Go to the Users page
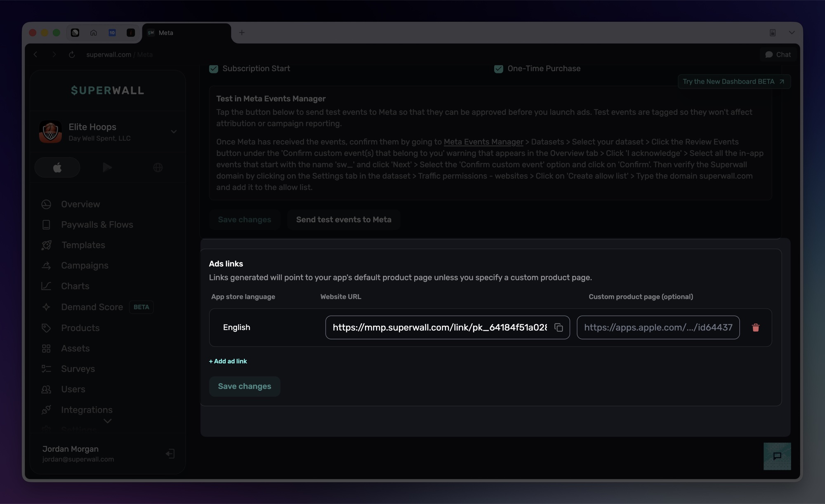This screenshot has height=504, width=825. [x=73, y=389]
